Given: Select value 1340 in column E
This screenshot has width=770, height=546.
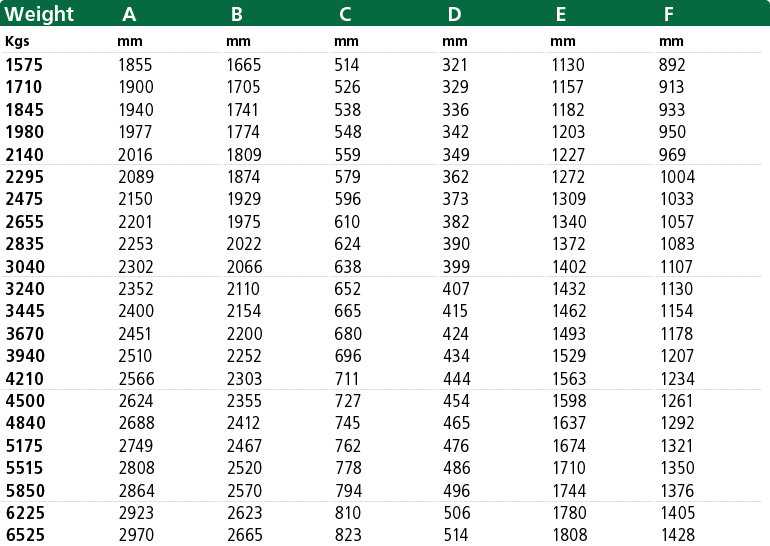Looking at the screenshot, I should 569,222.
